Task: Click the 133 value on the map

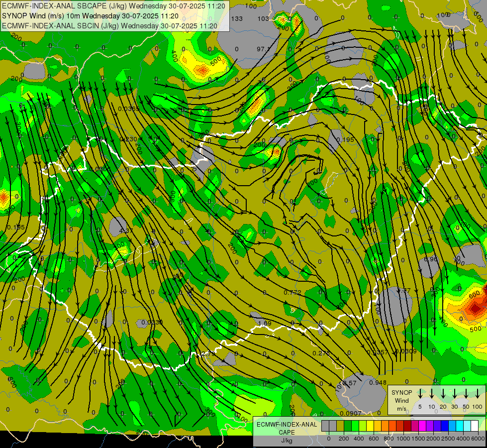Action: pyautogui.click(x=237, y=18)
